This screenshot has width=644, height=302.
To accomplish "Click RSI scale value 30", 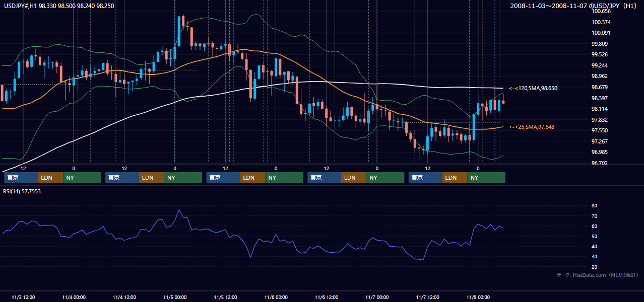I will [x=595, y=257].
